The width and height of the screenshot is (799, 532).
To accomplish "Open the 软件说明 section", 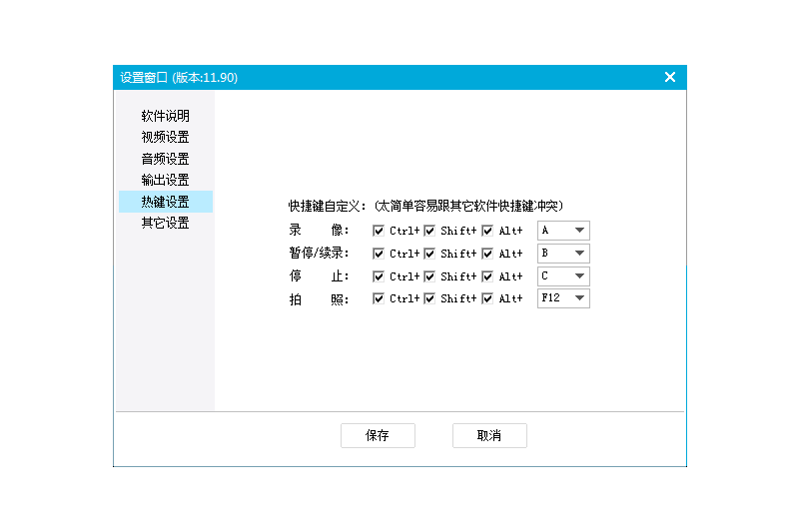I will coord(165,116).
